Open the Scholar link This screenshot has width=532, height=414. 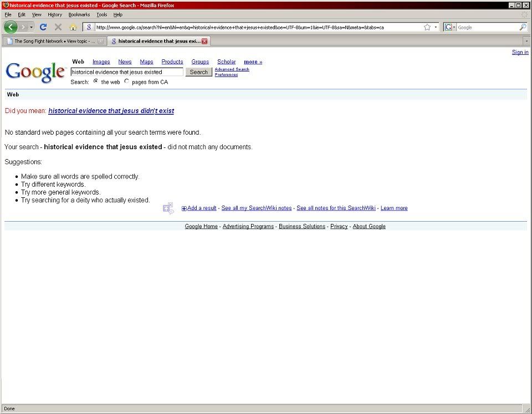(226, 62)
